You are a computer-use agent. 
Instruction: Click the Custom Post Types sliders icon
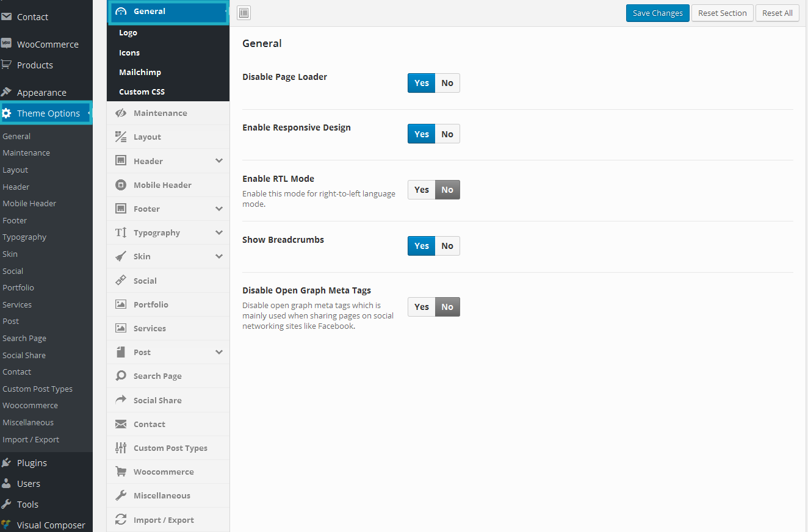(121, 448)
